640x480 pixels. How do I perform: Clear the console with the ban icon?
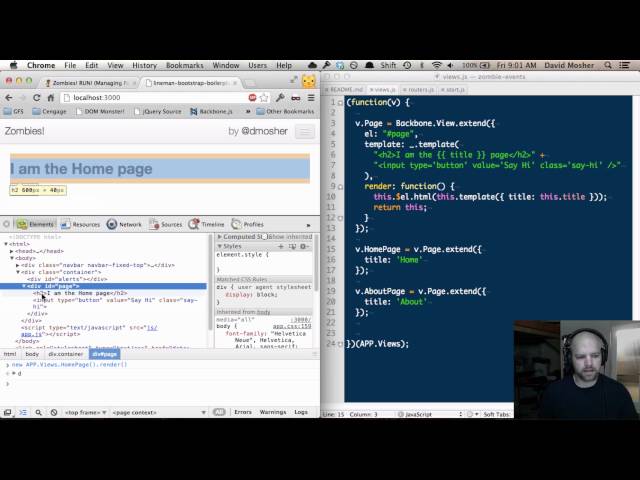(54, 413)
